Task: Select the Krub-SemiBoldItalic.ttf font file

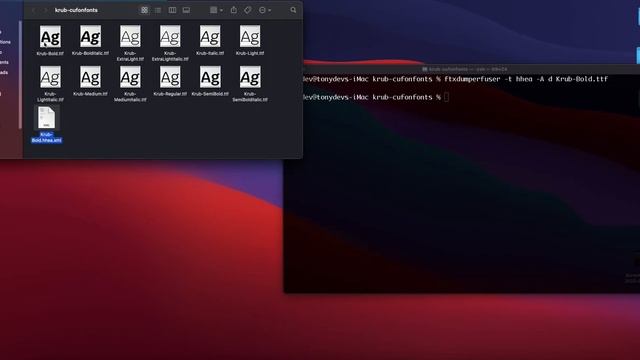Action: [250, 77]
